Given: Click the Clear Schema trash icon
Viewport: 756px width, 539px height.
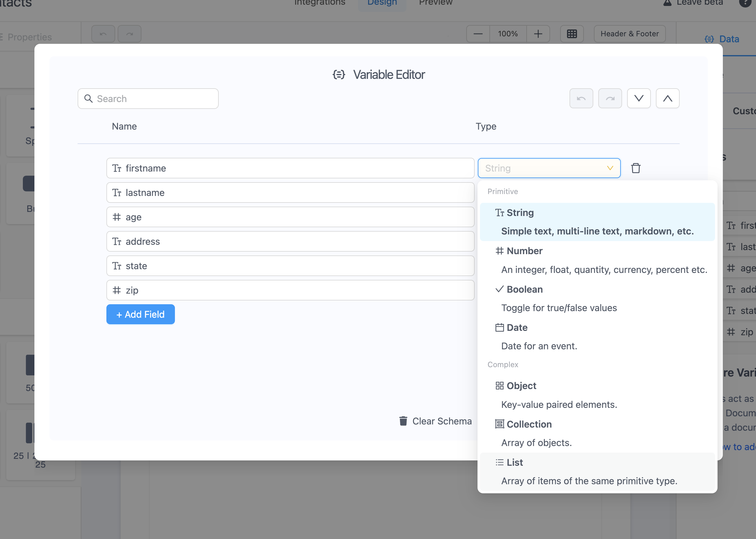Looking at the screenshot, I should [x=403, y=421].
